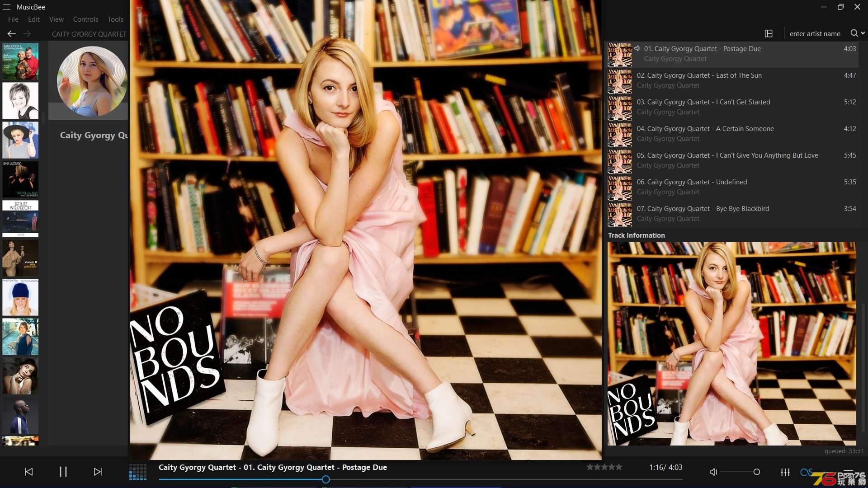
Task: Skip to the previous track
Action: click(x=28, y=472)
